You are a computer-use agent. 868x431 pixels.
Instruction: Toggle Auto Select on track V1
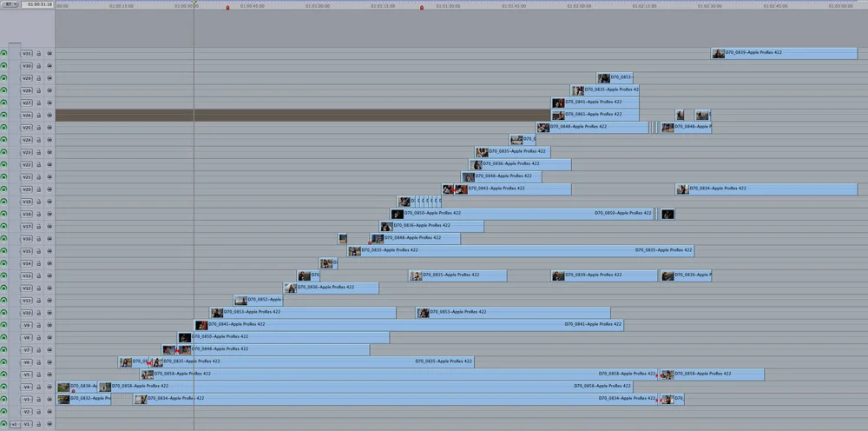coord(49,424)
